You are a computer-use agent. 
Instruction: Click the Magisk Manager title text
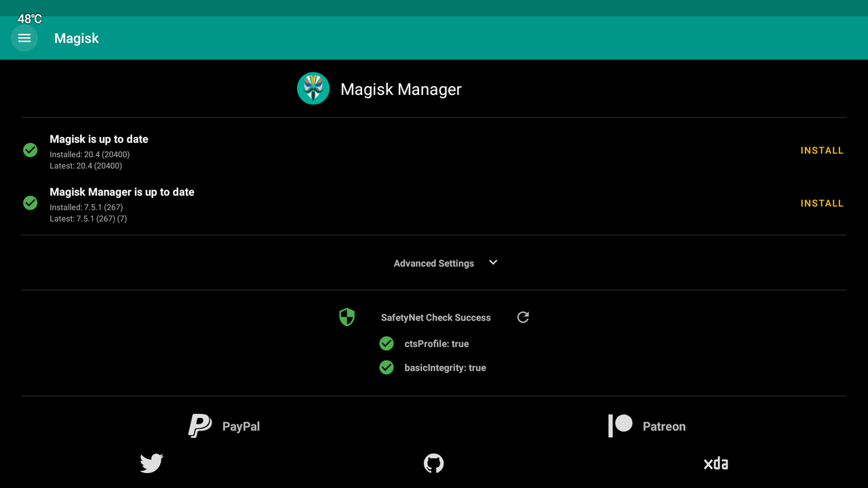coord(401,89)
